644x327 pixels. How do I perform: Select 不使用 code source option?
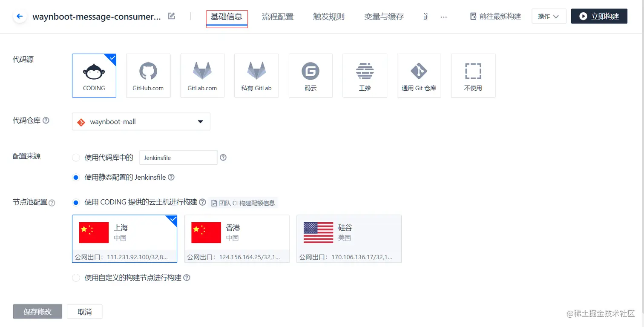473,76
